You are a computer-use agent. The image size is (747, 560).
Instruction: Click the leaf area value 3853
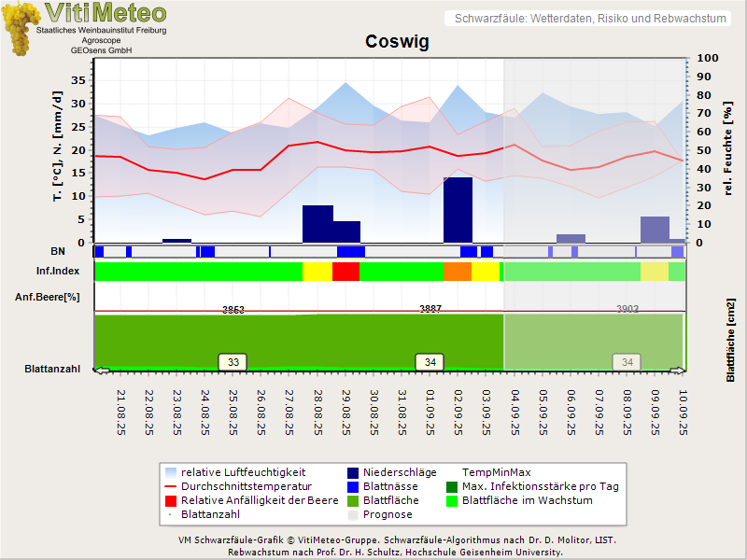(x=233, y=310)
